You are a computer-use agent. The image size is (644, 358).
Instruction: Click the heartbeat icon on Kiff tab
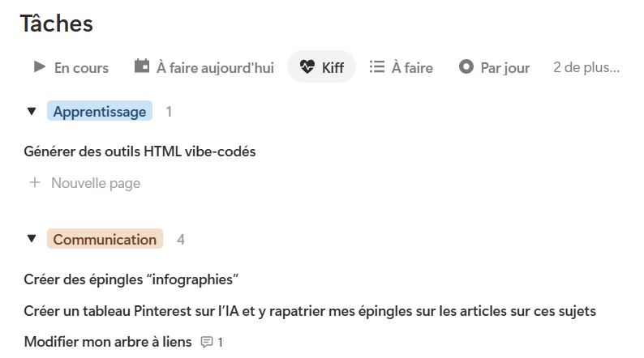307,66
